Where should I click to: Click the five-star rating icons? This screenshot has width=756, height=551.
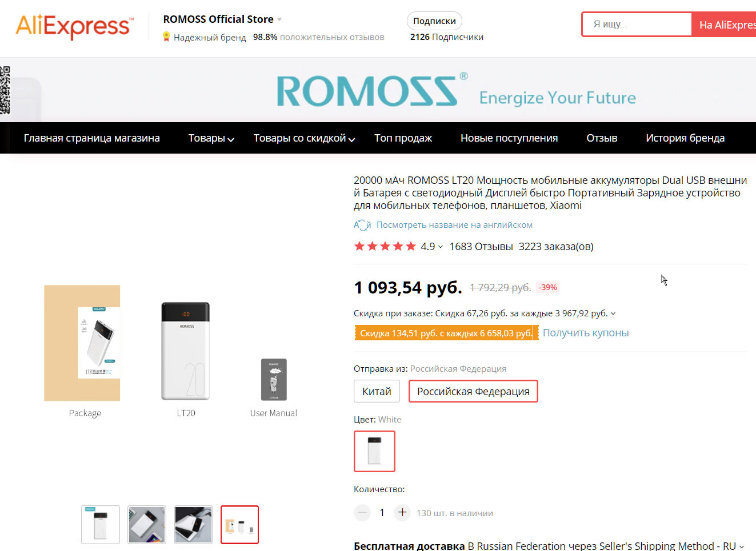coord(385,247)
